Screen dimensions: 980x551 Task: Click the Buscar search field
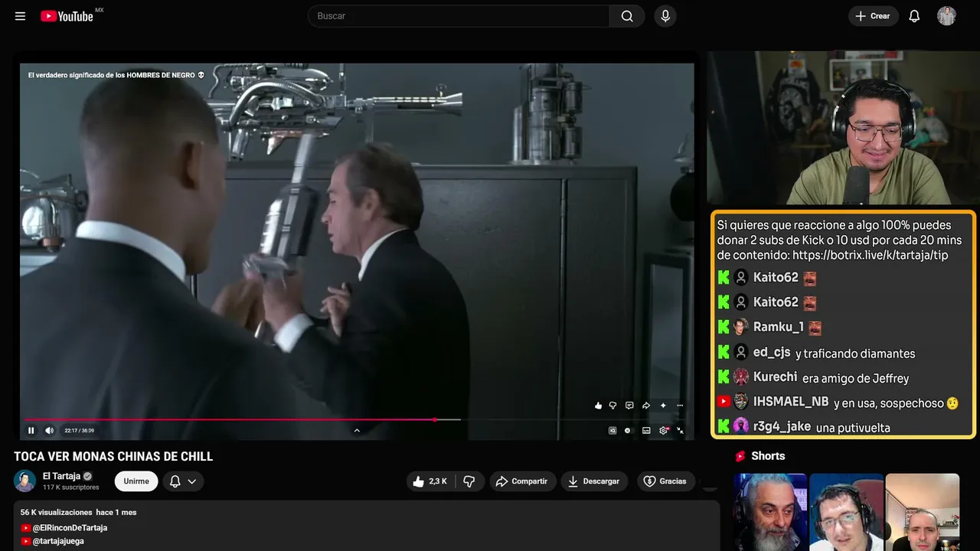coord(459,16)
